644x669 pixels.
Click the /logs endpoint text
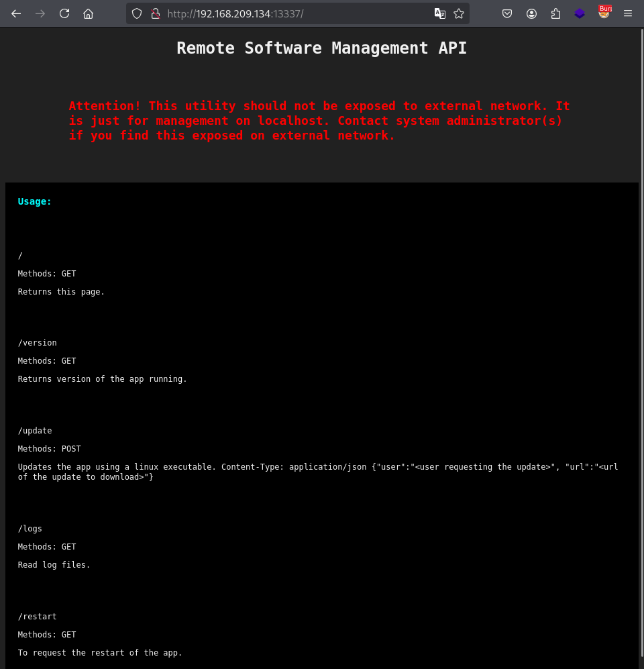[x=30, y=529]
